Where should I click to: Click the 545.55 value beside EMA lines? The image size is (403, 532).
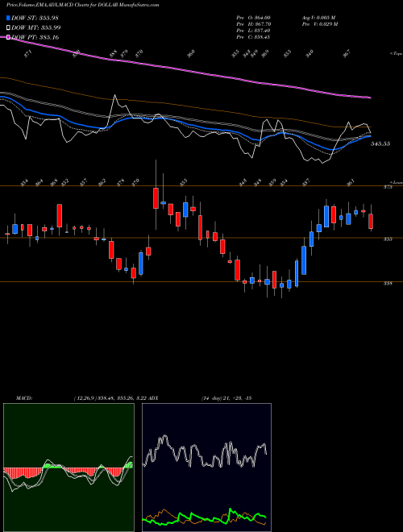(x=380, y=143)
